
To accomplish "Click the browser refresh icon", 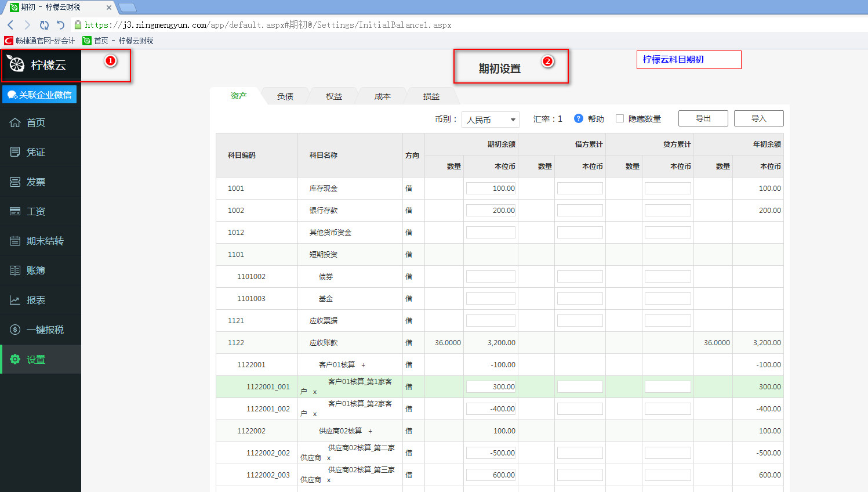I will tap(44, 25).
